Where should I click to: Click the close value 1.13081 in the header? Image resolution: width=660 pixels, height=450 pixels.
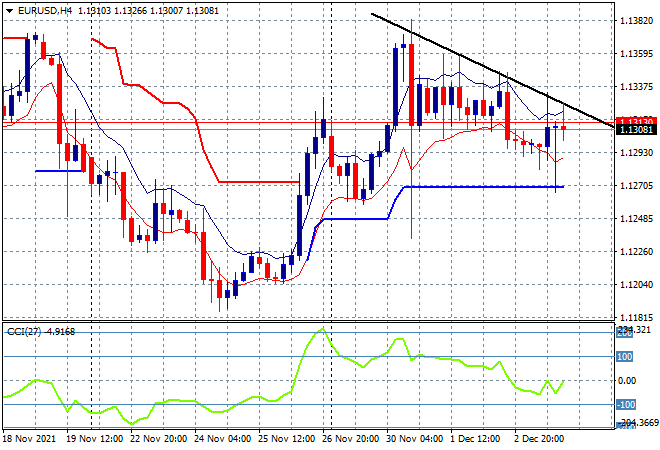202,11
